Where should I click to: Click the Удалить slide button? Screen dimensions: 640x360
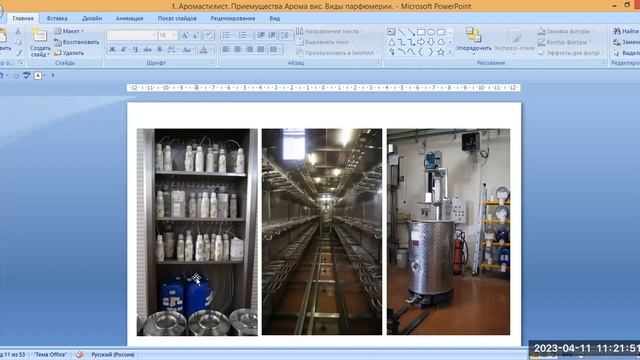pos(69,53)
